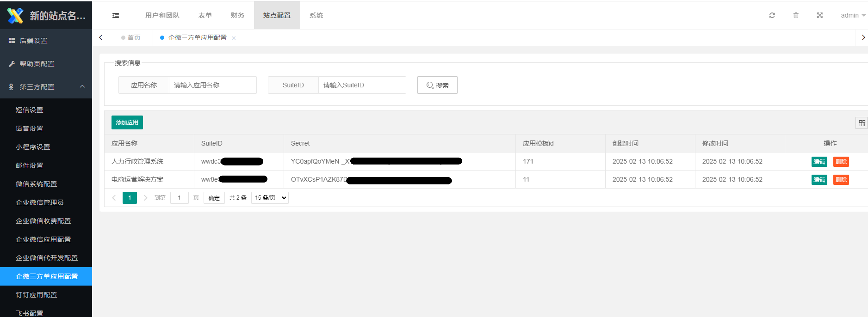Screen dimensions: 868x317
Task: Click the trash clear-cache icon
Action: point(796,15)
